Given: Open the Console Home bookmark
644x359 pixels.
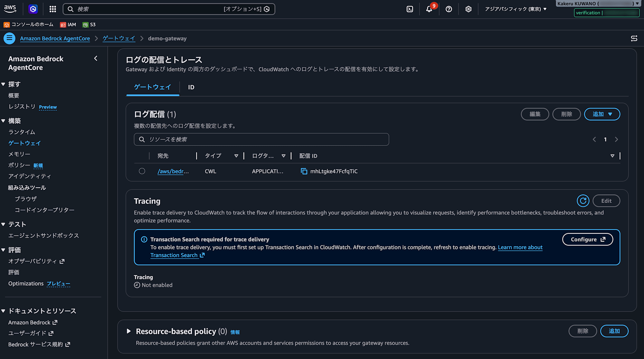Looking at the screenshot, I should tap(28, 24).
